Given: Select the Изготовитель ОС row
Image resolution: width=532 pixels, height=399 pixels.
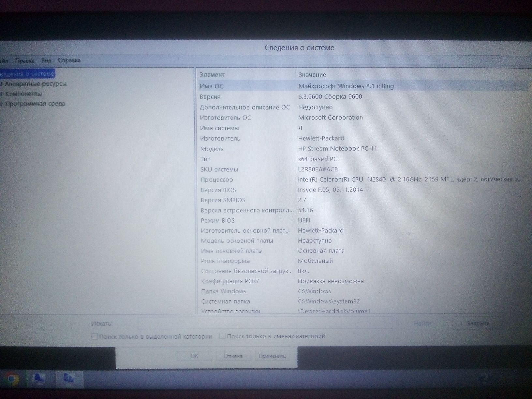Looking at the screenshot, I should pyautogui.click(x=363, y=118).
